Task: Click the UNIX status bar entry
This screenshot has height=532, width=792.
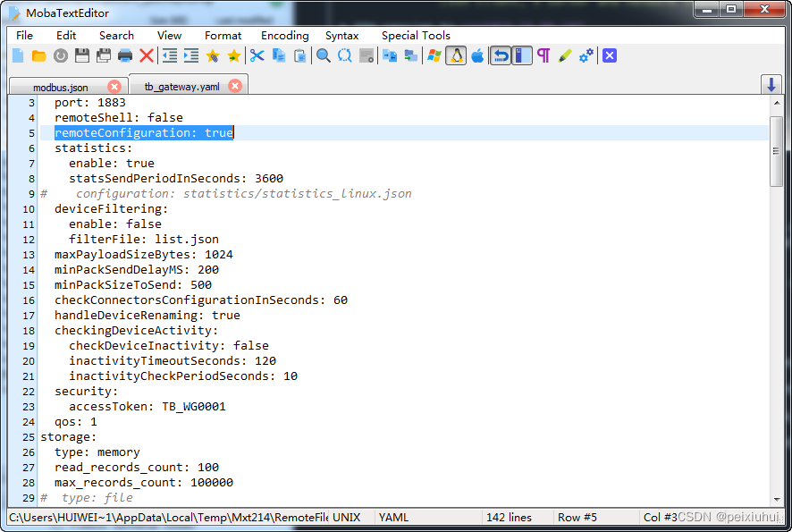Action: (x=347, y=518)
